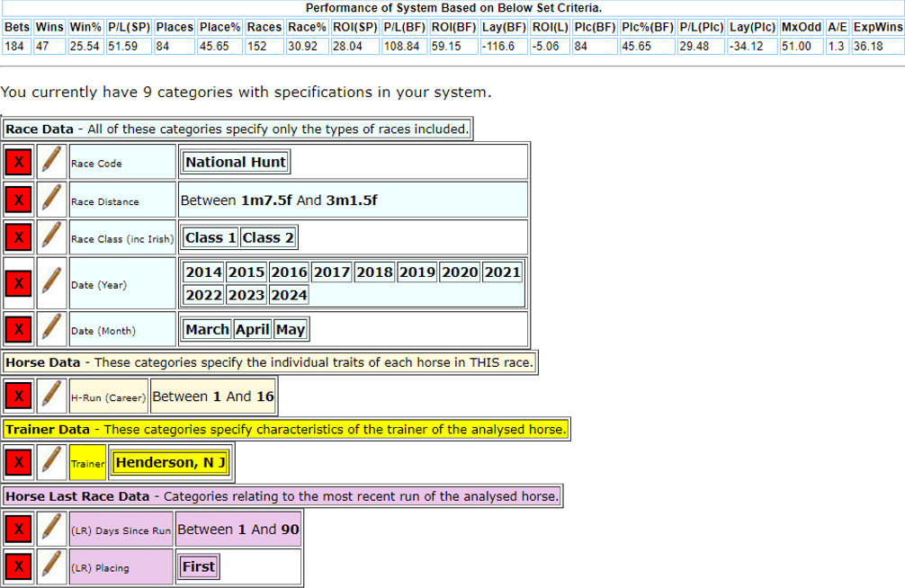This screenshot has width=905, height=588.
Task: Select the 2021 year box
Action: tap(503, 272)
